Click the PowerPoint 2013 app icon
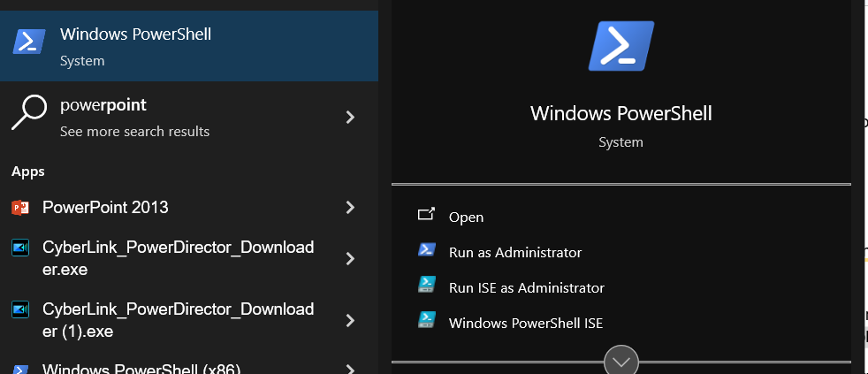This screenshot has width=868, height=374. (20, 208)
